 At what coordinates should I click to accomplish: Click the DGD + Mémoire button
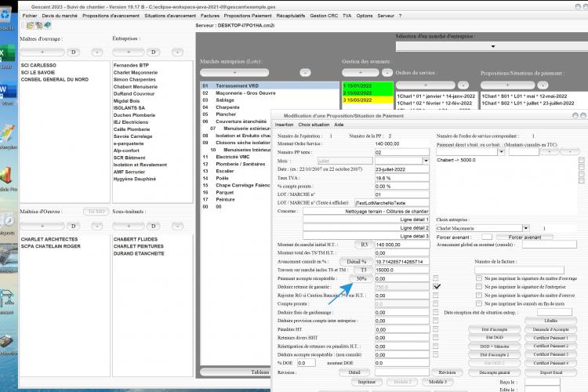pyautogui.click(x=494, y=347)
